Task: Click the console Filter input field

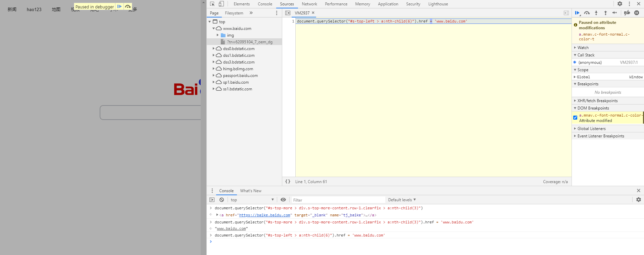Action: (337, 200)
